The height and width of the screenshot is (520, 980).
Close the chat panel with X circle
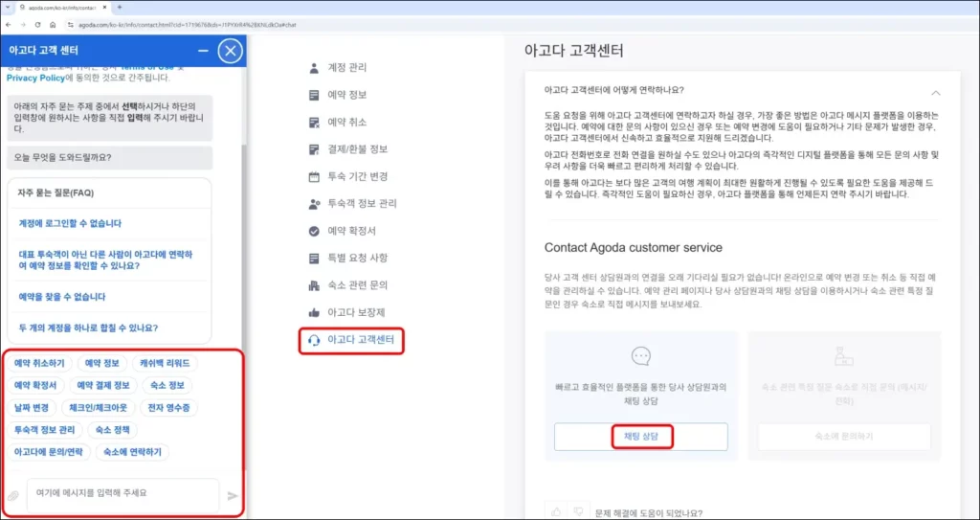point(230,51)
